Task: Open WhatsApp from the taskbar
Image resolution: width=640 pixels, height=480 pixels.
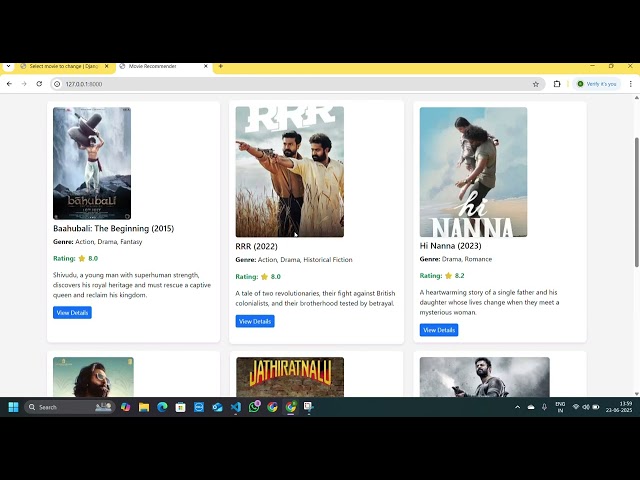Action: tap(254, 407)
